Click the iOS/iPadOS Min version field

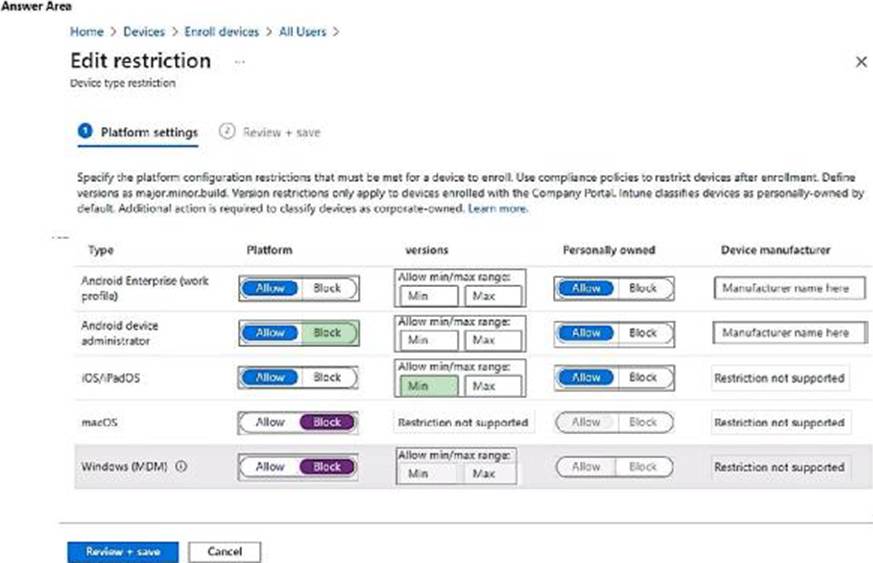click(429, 386)
